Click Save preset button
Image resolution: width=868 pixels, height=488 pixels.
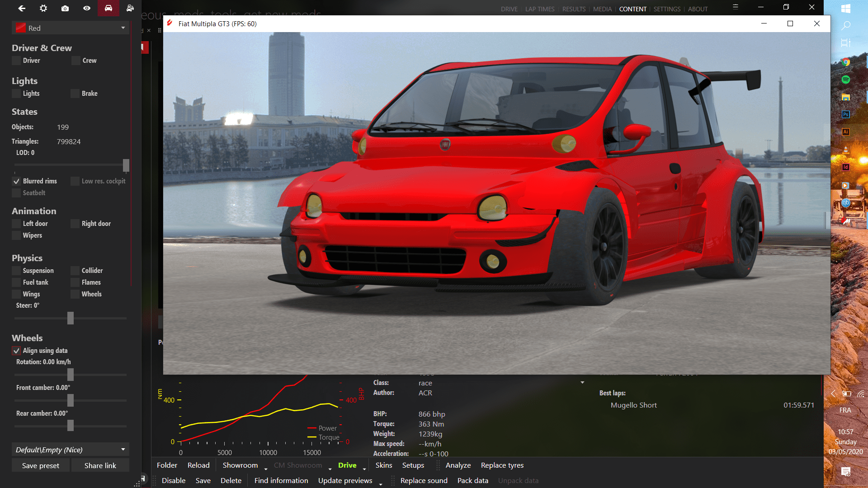41,465
